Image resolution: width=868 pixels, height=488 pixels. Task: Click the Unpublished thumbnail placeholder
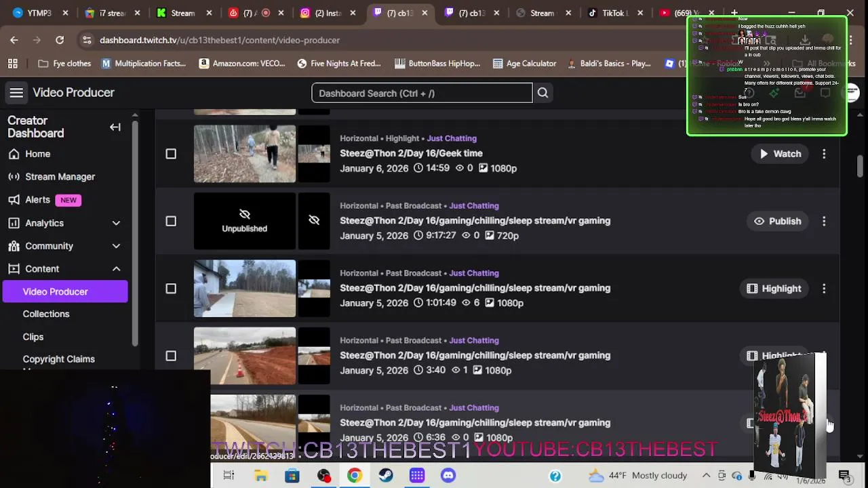point(245,221)
